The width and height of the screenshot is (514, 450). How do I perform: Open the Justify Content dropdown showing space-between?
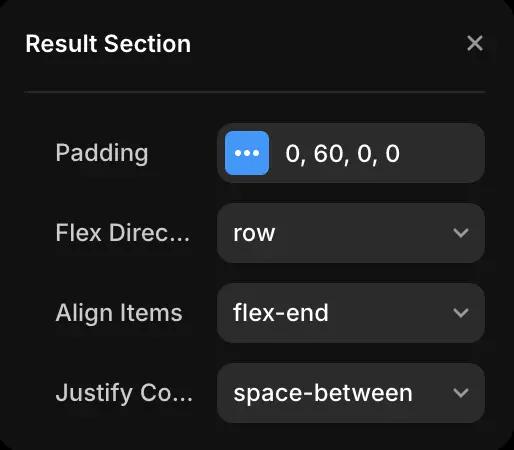pos(351,393)
